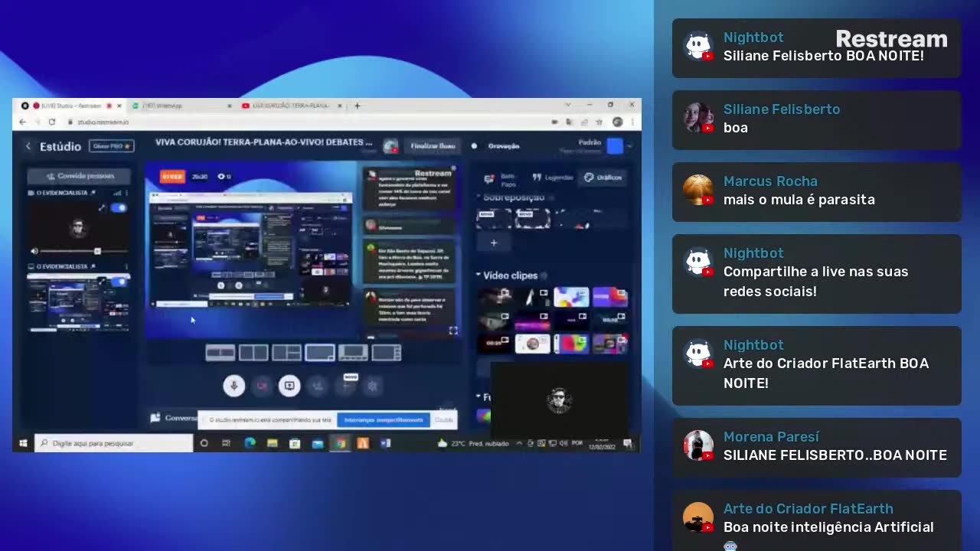Enter fullscreen on the stream preview
This screenshot has width=980, height=551.
[x=453, y=331]
